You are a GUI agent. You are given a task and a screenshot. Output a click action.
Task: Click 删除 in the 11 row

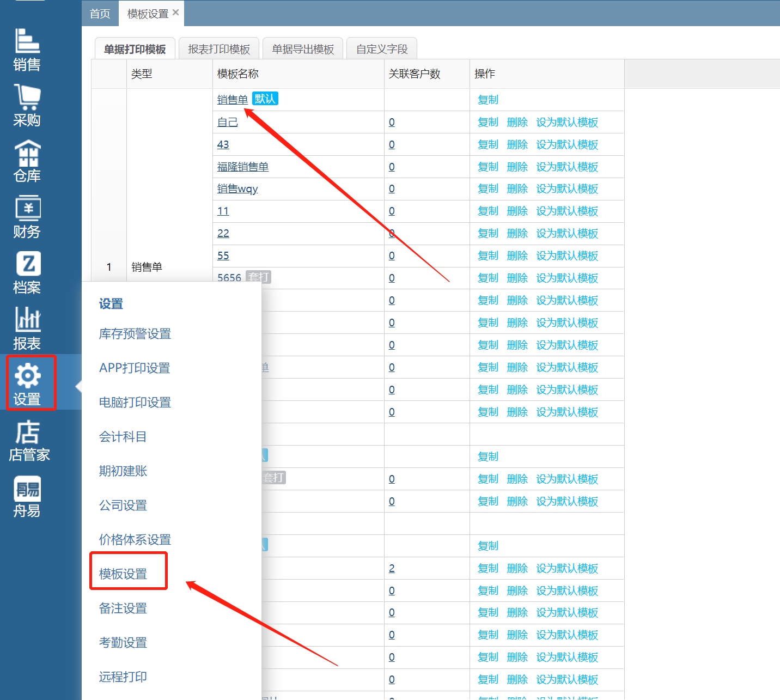tap(517, 211)
